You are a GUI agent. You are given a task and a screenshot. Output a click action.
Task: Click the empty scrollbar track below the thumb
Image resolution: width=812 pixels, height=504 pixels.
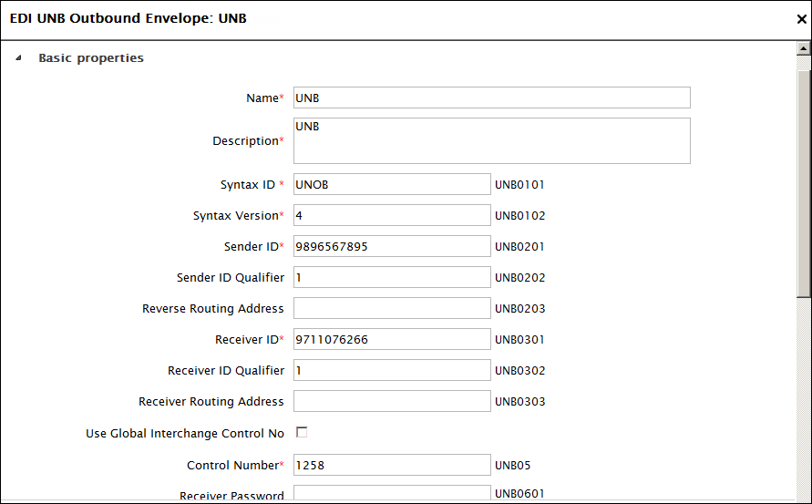coord(804,401)
